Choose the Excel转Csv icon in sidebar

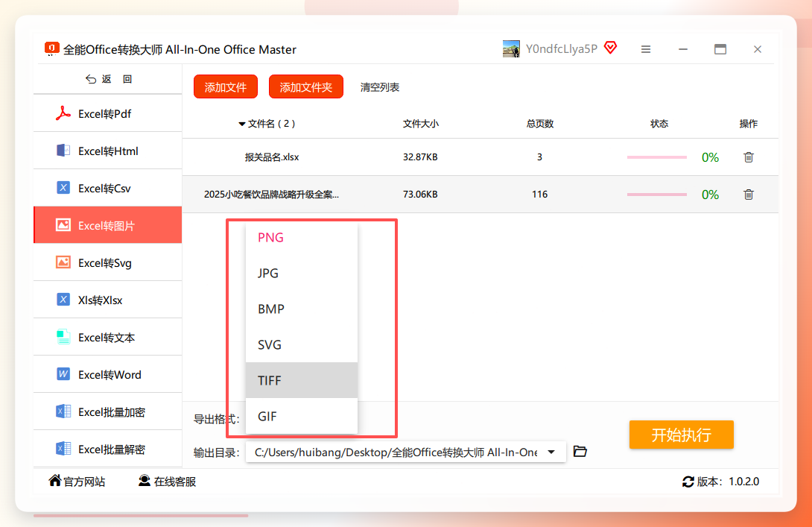[x=63, y=188]
